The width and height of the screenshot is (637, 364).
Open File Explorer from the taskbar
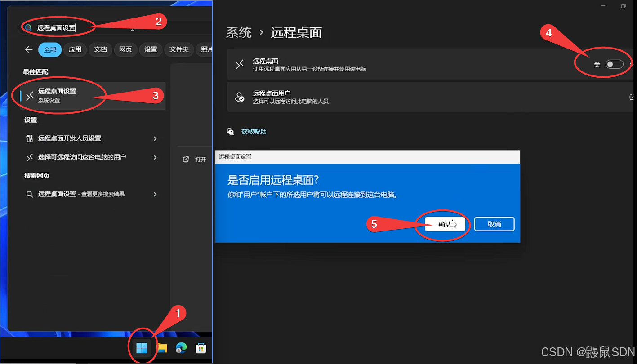tap(162, 348)
